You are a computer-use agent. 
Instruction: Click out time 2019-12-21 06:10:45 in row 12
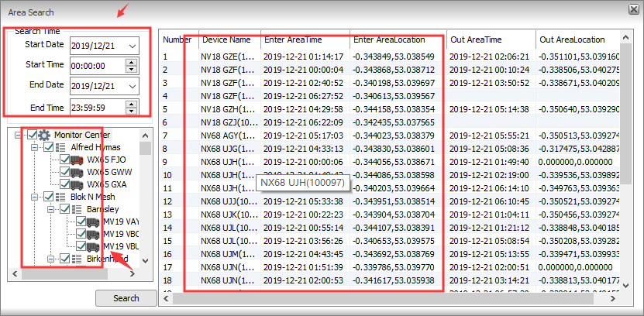[489, 202]
